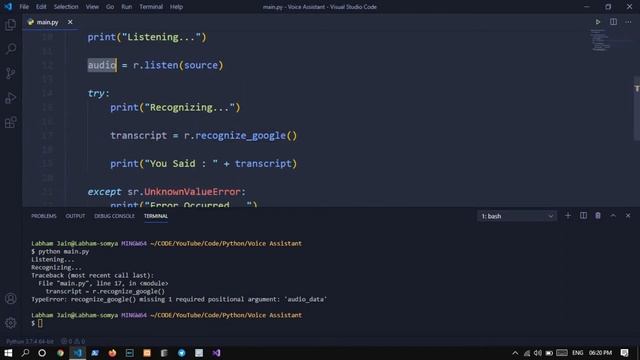This screenshot has height=360, width=640.
Task: Select the Terminal panel tab
Action: tap(156, 216)
